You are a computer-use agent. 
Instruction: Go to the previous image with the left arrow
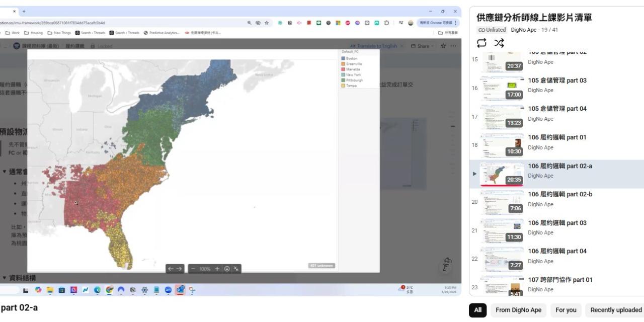(x=171, y=269)
